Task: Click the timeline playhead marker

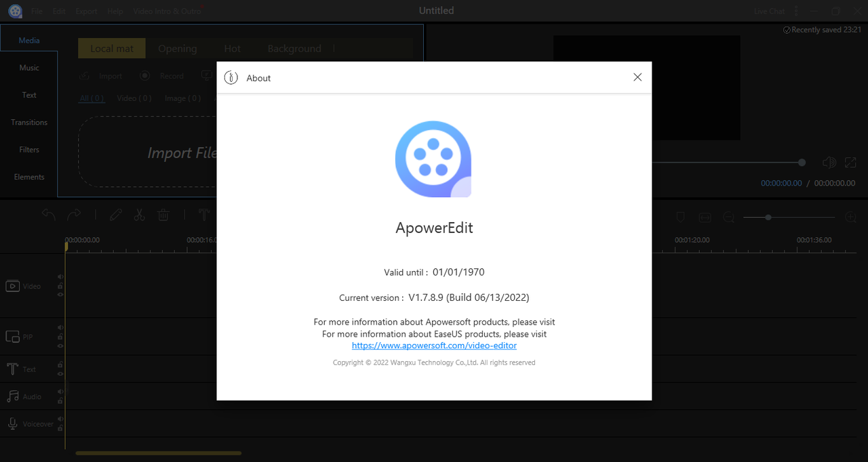Action: (x=66, y=246)
